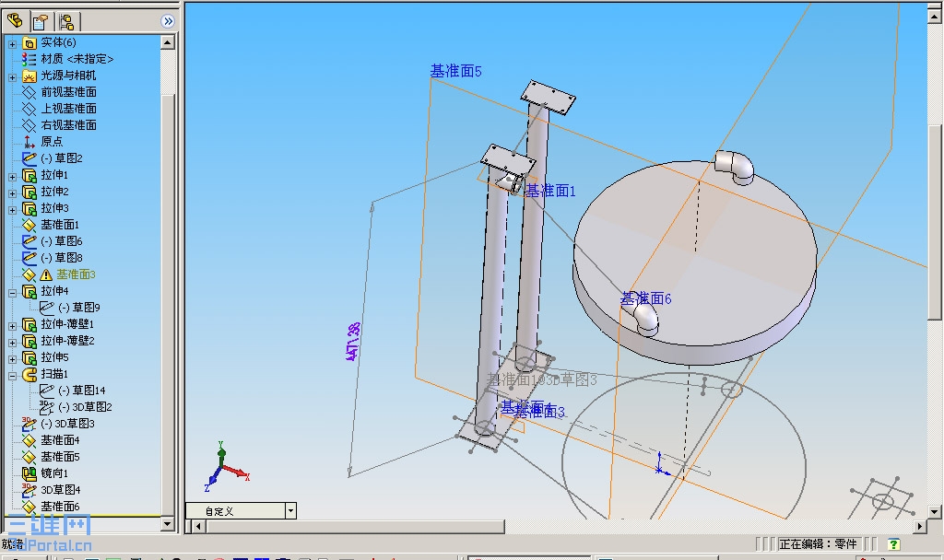Image resolution: width=944 pixels, height=560 pixels.
Task: Select the (-) 草图9 sketch icon
Action: (47, 308)
